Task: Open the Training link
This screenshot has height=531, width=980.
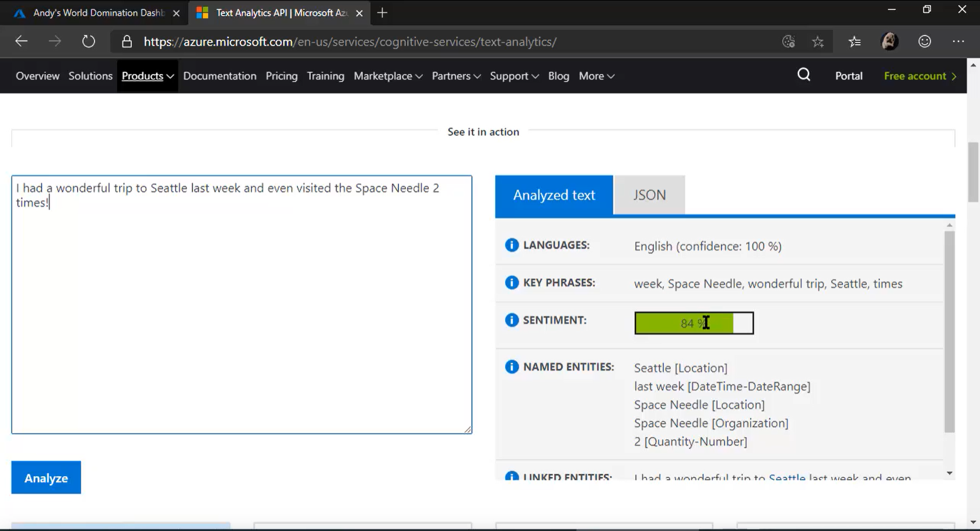Action: tap(325, 76)
